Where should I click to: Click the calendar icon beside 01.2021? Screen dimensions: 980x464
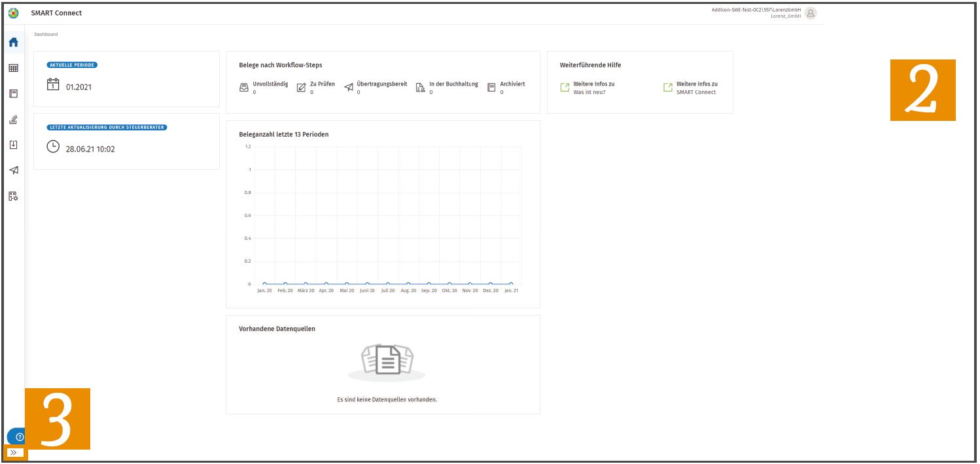click(53, 84)
